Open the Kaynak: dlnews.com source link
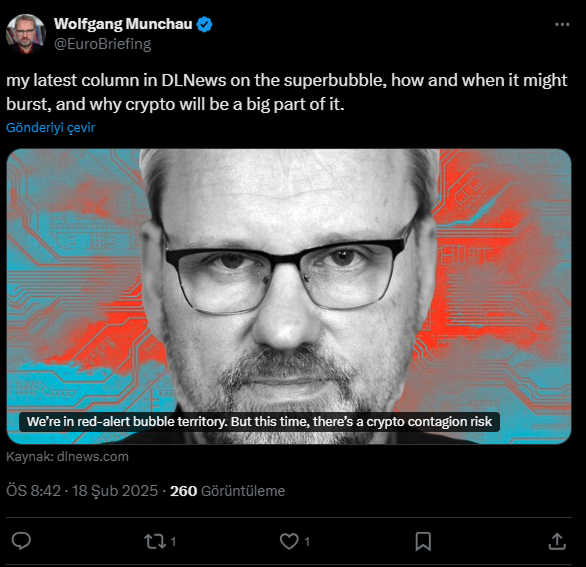The width and height of the screenshot is (586, 567). click(x=67, y=457)
